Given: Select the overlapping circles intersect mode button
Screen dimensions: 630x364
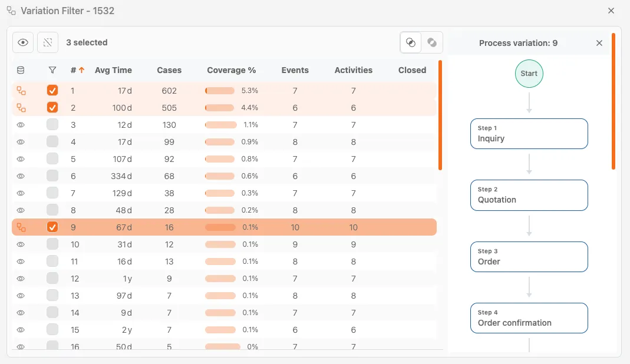Looking at the screenshot, I should [411, 42].
